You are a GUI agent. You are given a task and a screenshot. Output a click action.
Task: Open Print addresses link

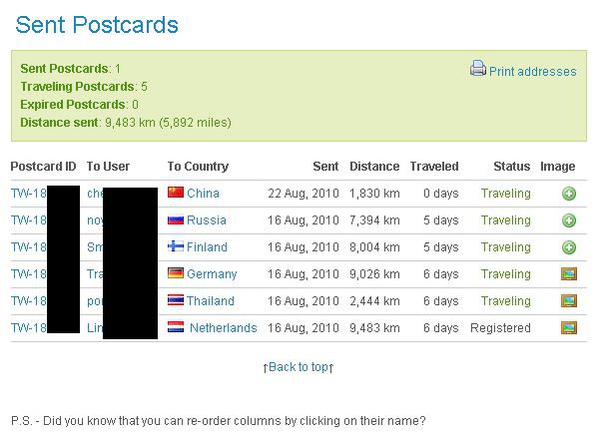tap(533, 72)
